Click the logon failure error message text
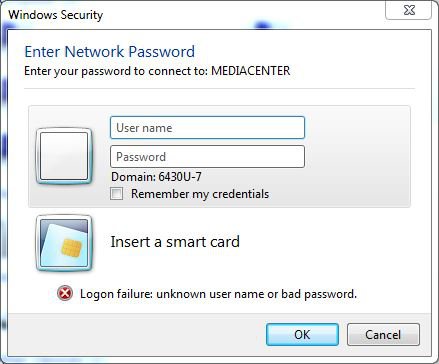This screenshot has width=439, height=364. click(x=218, y=294)
